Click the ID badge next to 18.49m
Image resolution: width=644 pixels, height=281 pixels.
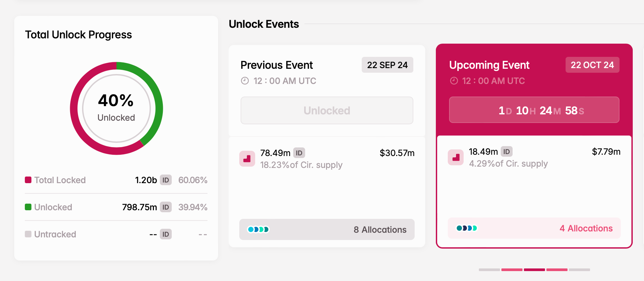(x=507, y=151)
